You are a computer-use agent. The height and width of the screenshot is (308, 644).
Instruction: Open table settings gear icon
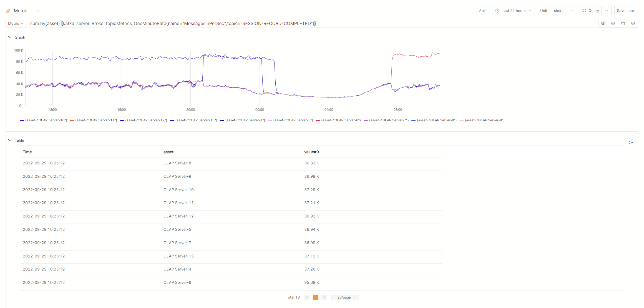pyautogui.click(x=631, y=142)
